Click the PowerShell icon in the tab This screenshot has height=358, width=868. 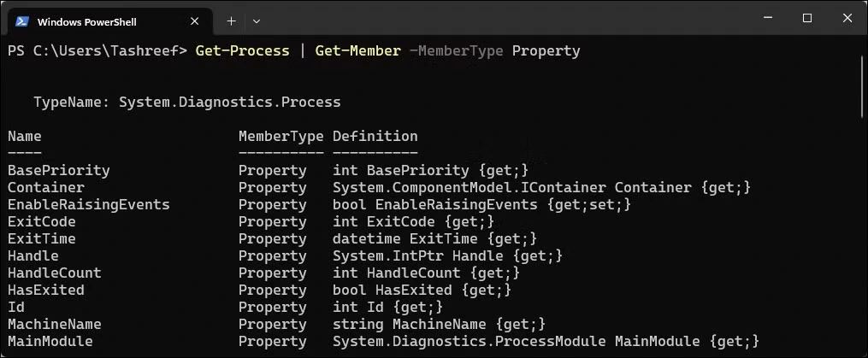(x=21, y=21)
